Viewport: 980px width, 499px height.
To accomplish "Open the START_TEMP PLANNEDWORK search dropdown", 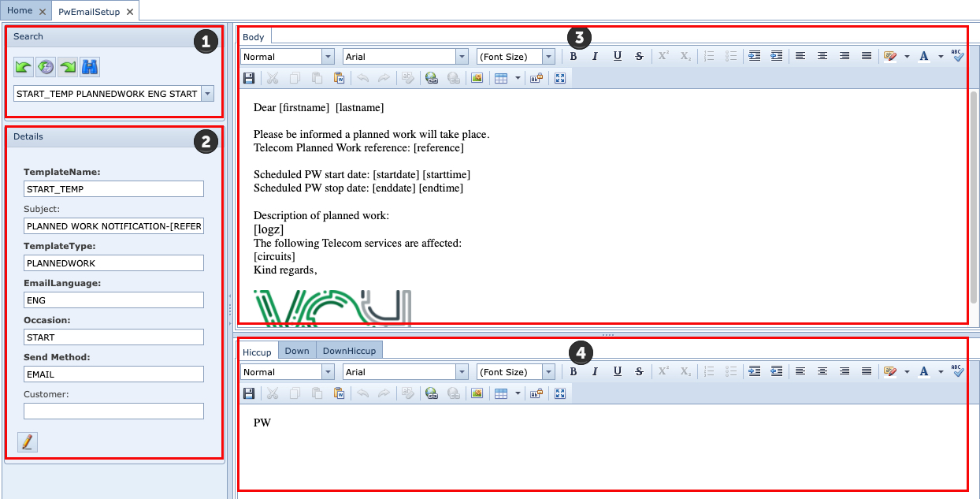I will coord(206,93).
